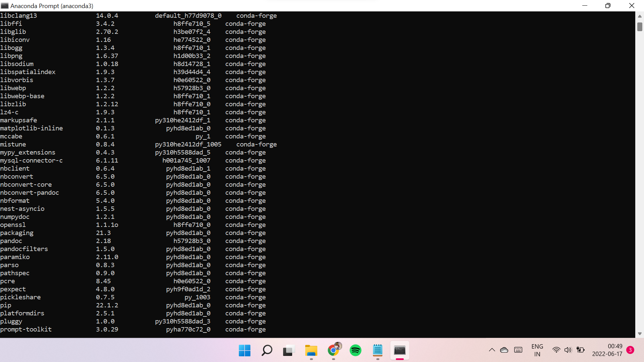Switch input language via the ENG IN indicator
The height and width of the screenshot is (362, 644).
point(537,350)
